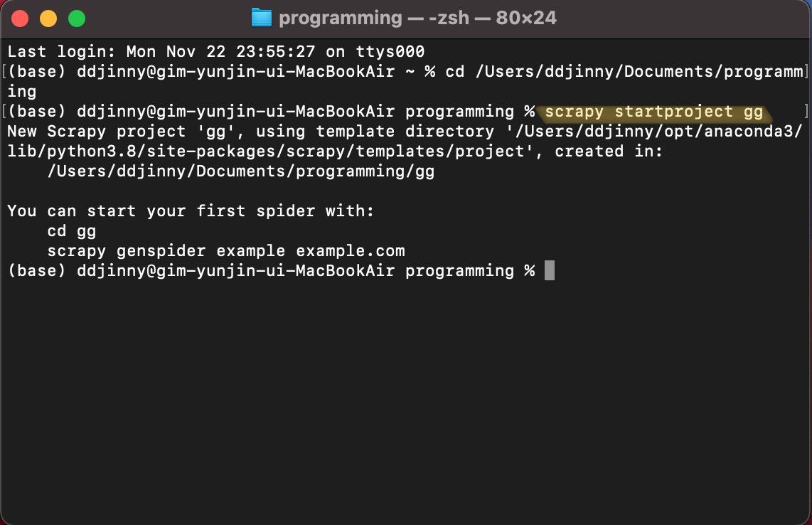Click the site-packages/scrapy/templates/project path line
The width and height of the screenshot is (812, 525).
click(334, 152)
